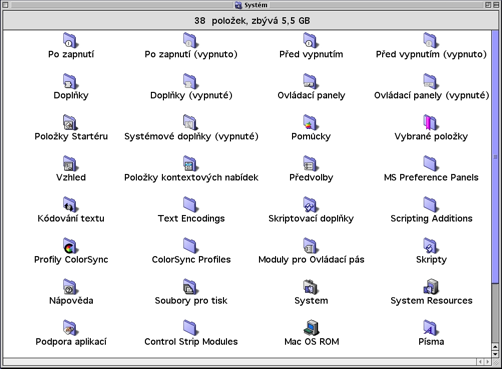Click the 'System Resources' label text
Image resolution: width=502 pixels, height=369 pixels.
(x=431, y=301)
